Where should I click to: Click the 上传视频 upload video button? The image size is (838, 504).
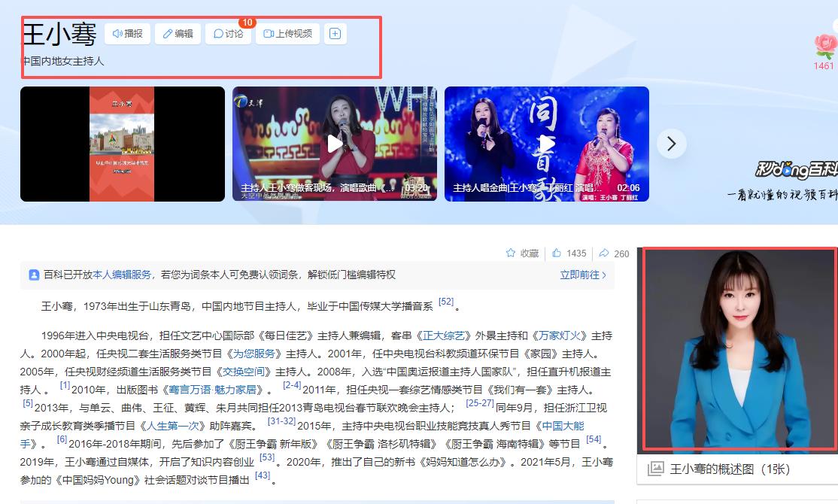point(288,34)
